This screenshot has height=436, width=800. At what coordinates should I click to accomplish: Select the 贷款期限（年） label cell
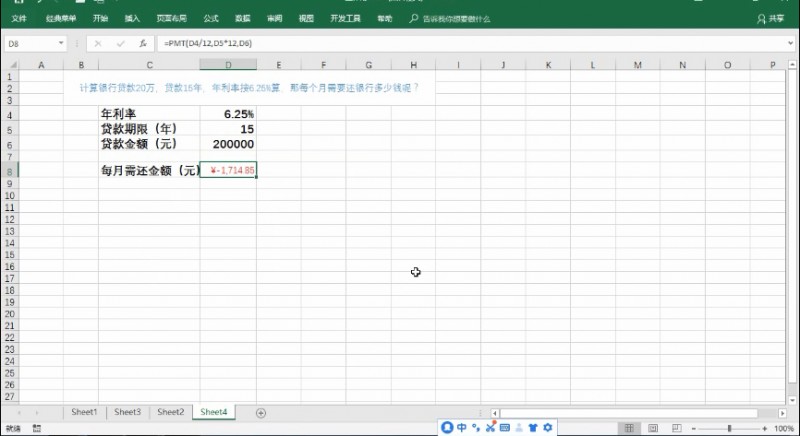[x=149, y=129]
